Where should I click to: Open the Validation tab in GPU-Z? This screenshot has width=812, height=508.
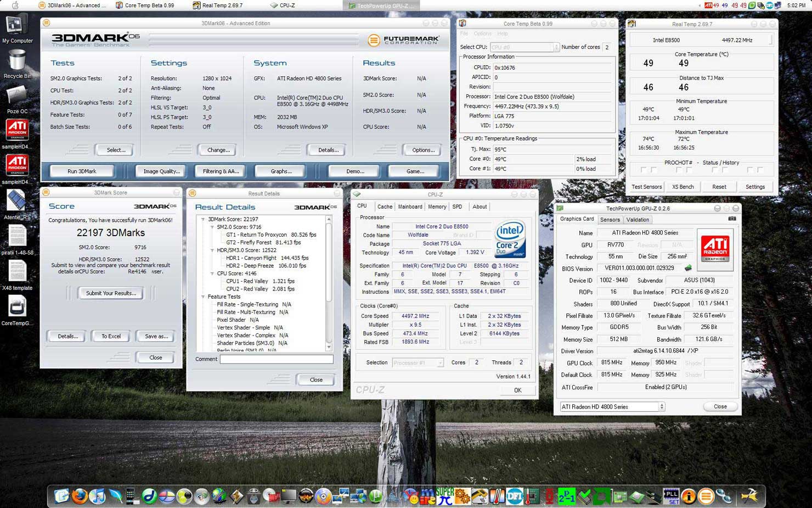point(638,220)
